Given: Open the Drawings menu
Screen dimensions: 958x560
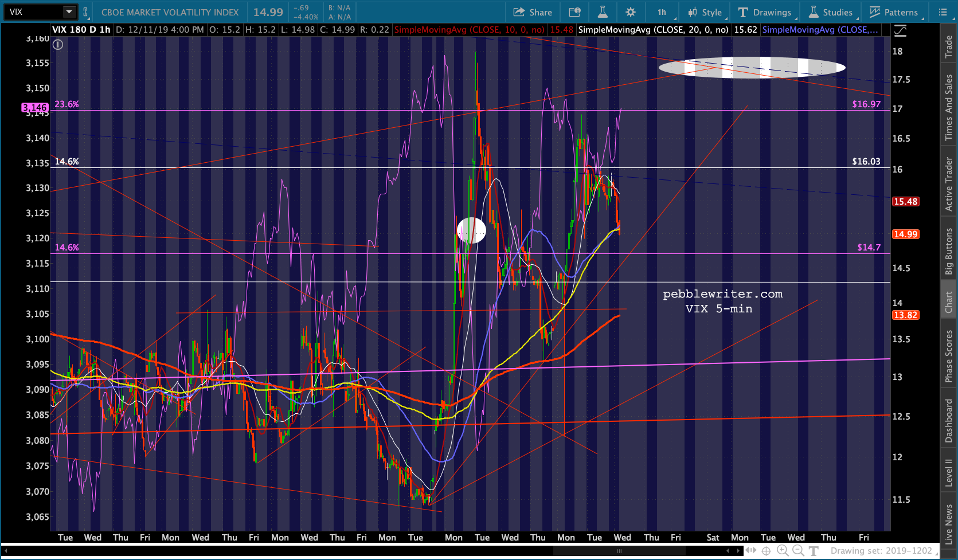Looking at the screenshot, I should coord(765,12).
